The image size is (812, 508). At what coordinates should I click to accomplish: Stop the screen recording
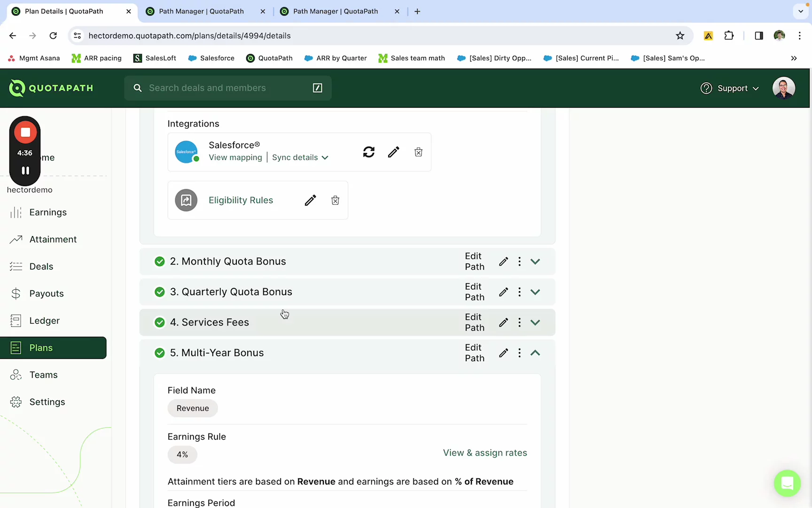(25, 133)
